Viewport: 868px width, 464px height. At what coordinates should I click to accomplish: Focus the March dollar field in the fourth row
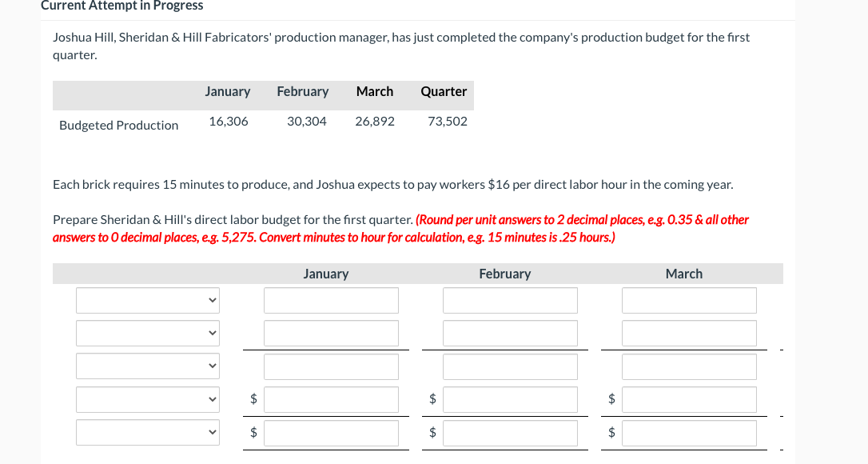click(689, 400)
